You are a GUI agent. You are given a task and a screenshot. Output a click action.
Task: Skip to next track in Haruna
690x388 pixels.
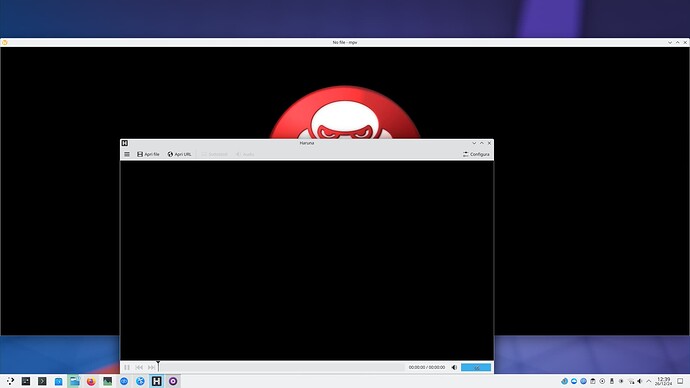(151, 367)
